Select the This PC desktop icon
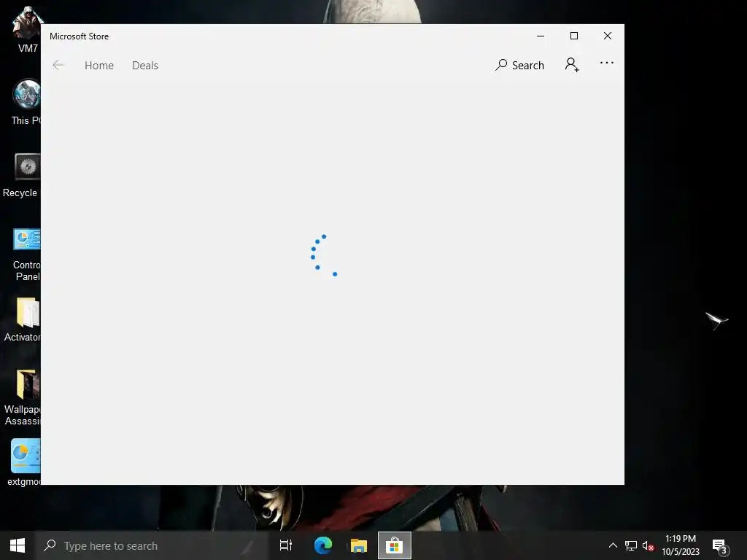 [x=26, y=102]
